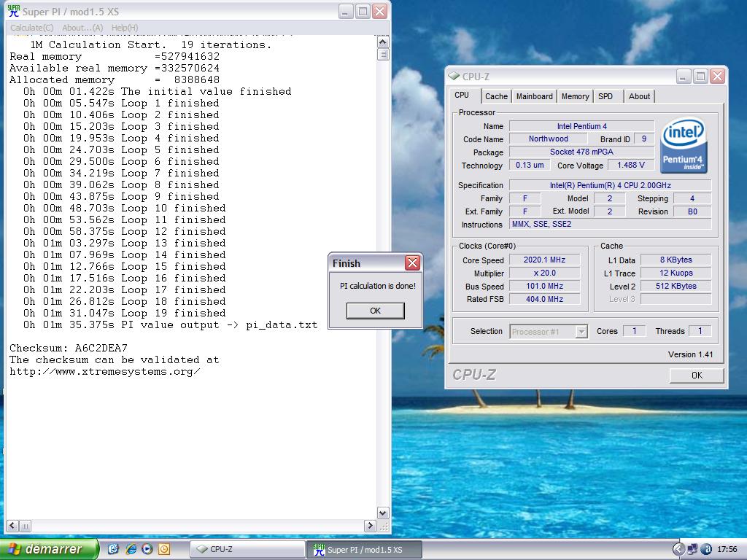Open the Calculate(C) menu
Image resolution: width=747 pixels, height=560 pixels.
(x=31, y=28)
